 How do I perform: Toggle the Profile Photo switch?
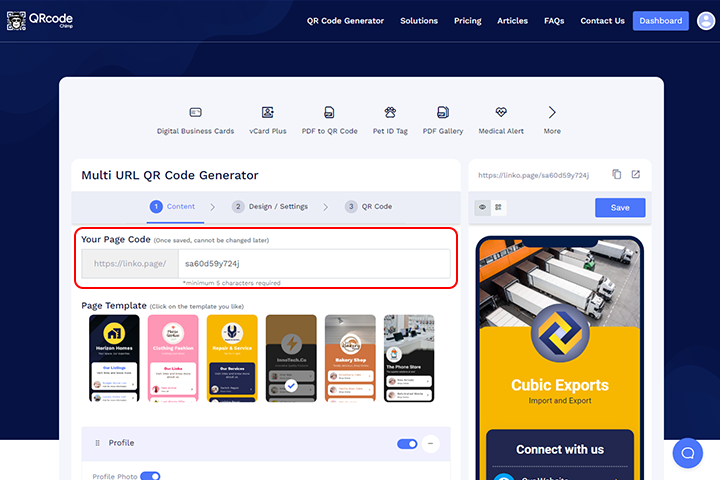[x=150, y=476]
